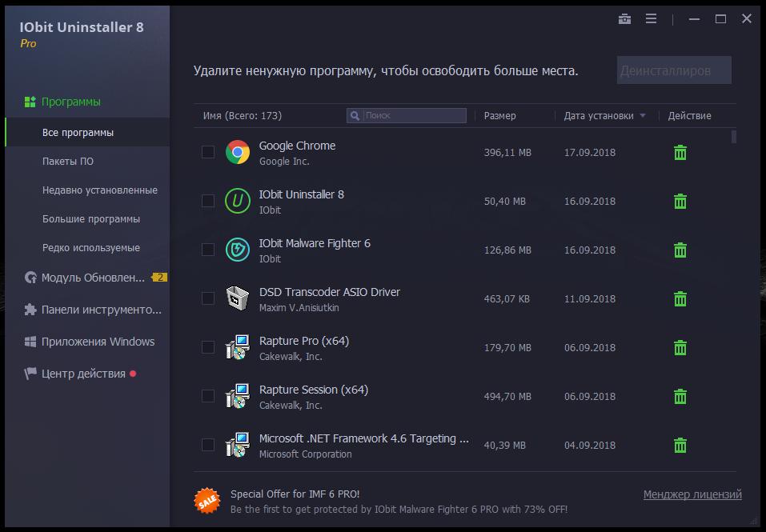Toggle sort arrow on Дата установки column

(x=643, y=116)
